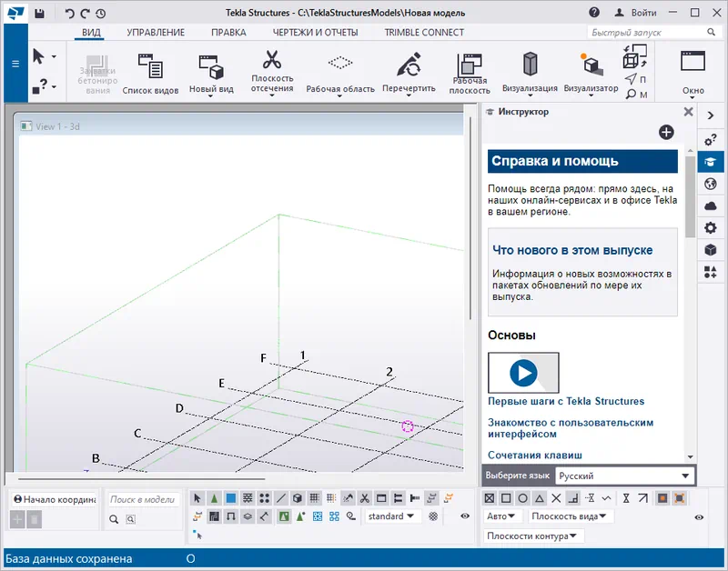The image size is (728, 571).
Task: Open the globe icon in side pane
Action: pyautogui.click(x=711, y=185)
